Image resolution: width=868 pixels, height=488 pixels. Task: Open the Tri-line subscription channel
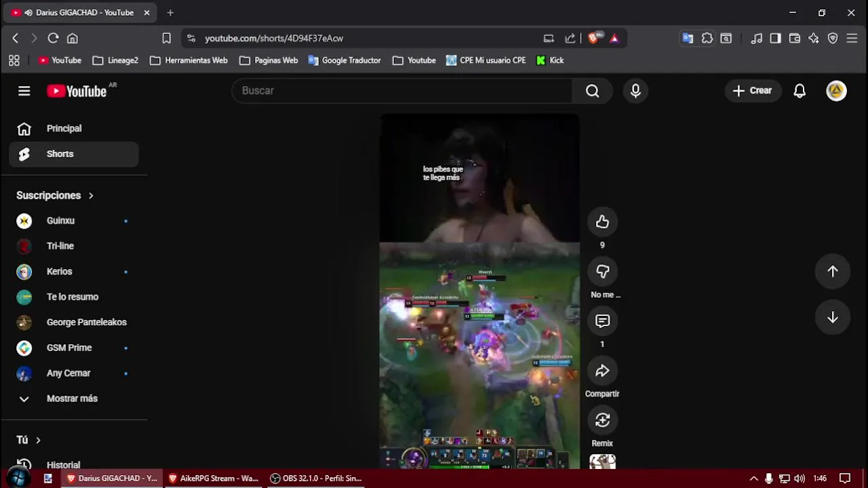point(74,246)
